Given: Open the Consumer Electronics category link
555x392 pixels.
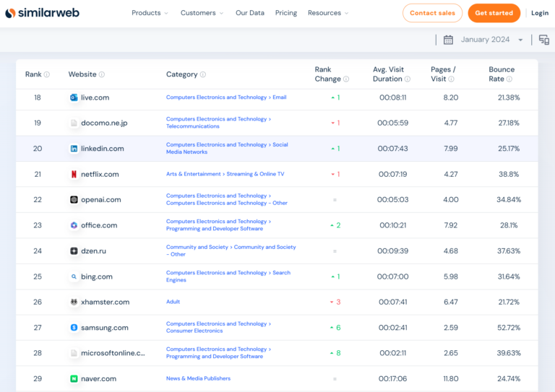Looking at the screenshot, I should [194, 331].
